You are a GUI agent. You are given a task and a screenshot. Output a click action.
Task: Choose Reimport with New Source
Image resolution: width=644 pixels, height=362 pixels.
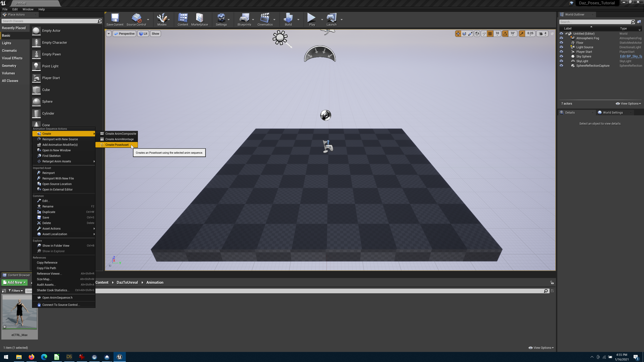point(64,139)
